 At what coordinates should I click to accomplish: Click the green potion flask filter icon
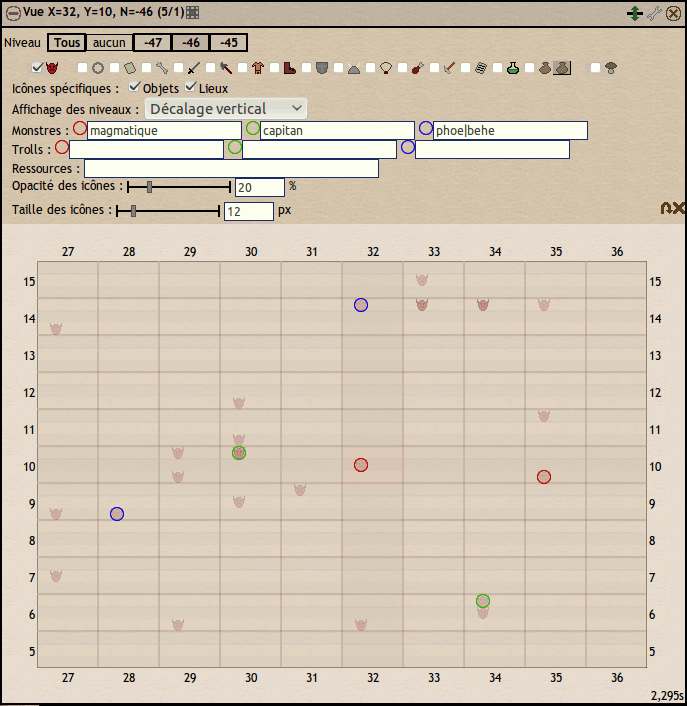513,68
